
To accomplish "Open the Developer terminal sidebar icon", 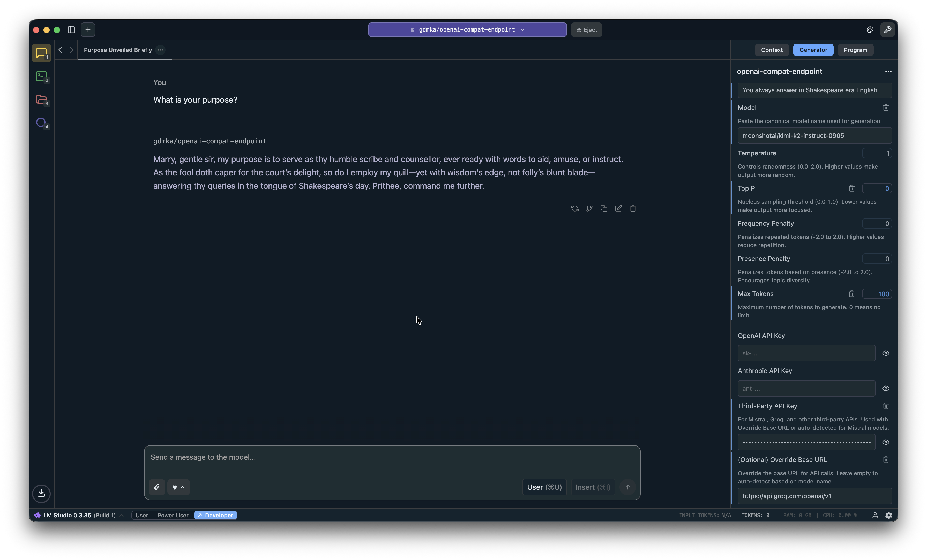I will point(41,76).
